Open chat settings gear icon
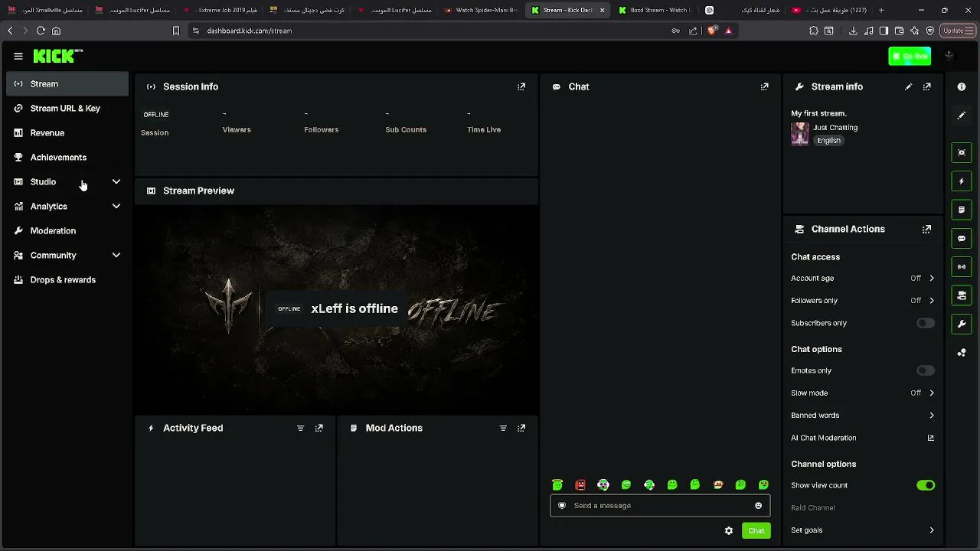 pyautogui.click(x=729, y=530)
